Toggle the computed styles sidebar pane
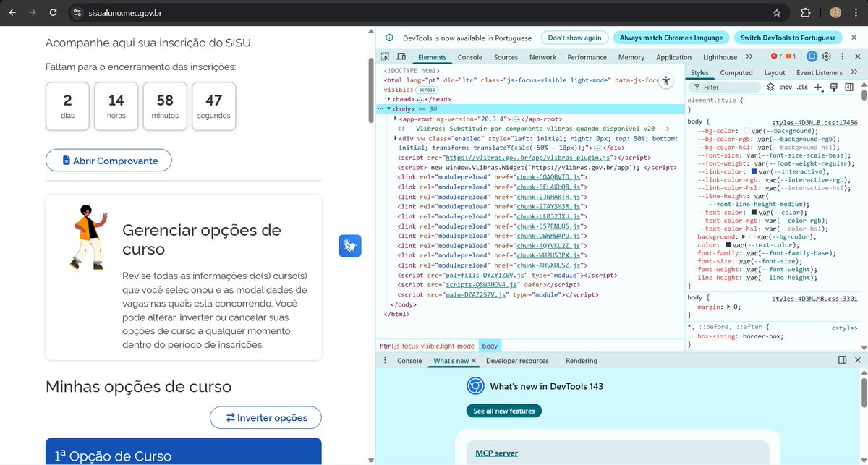868x465 pixels. (x=849, y=87)
